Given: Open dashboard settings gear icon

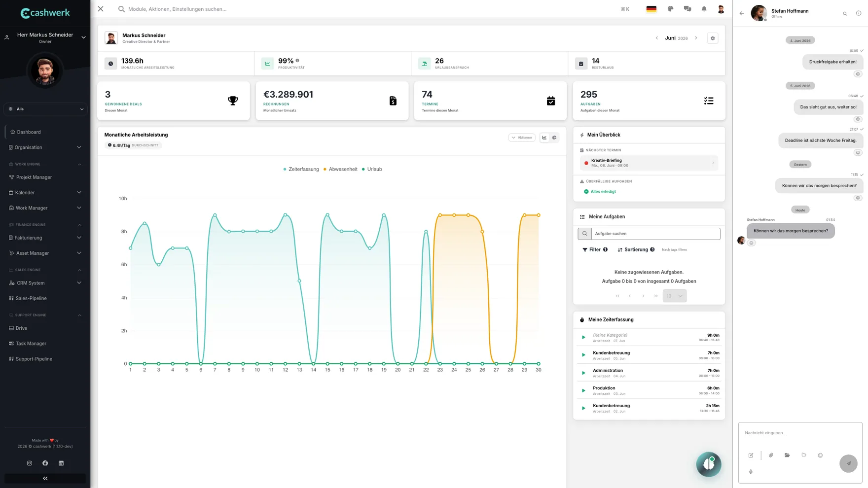Looking at the screenshot, I should coord(712,38).
